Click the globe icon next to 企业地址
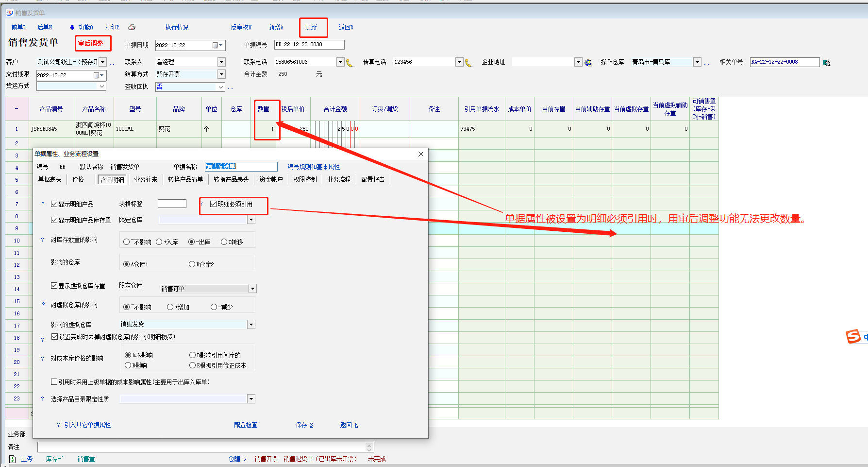868x467 pixels. (588, 63)
